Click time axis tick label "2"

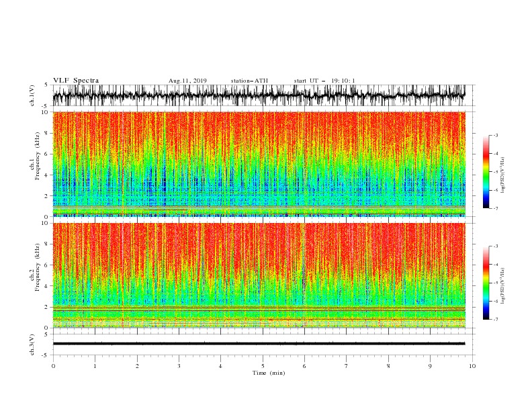(137, 366)
